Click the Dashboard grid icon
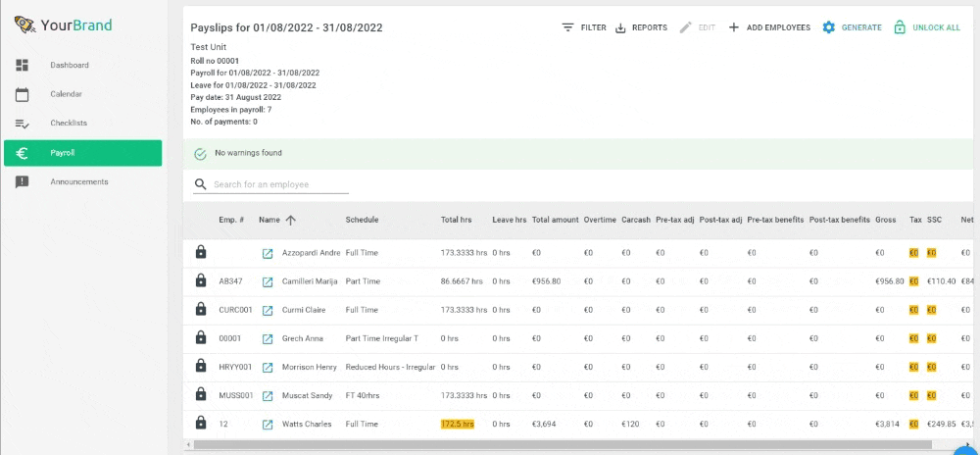Screen dimensions: 980x455 click(x=22, y=65)
